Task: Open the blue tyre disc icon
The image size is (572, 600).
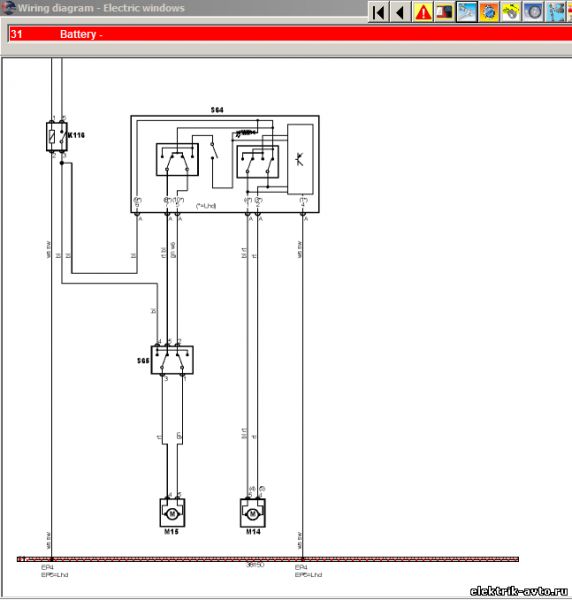Action: pos(533,12)
